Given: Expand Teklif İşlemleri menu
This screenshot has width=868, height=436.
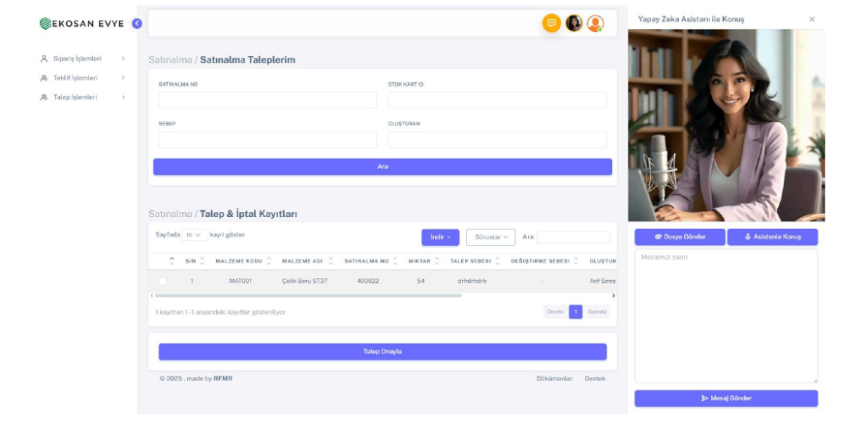Looking at the screenshot, I should pos(82,78).
